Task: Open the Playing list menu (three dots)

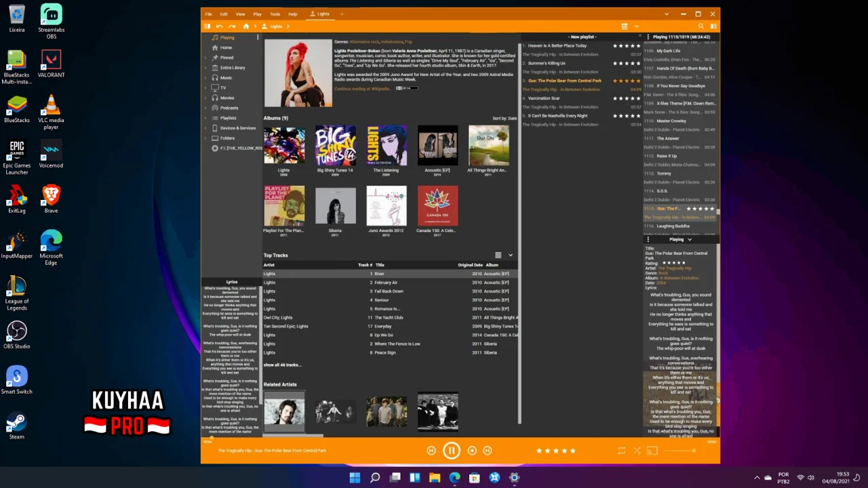Action: (648, 37)
